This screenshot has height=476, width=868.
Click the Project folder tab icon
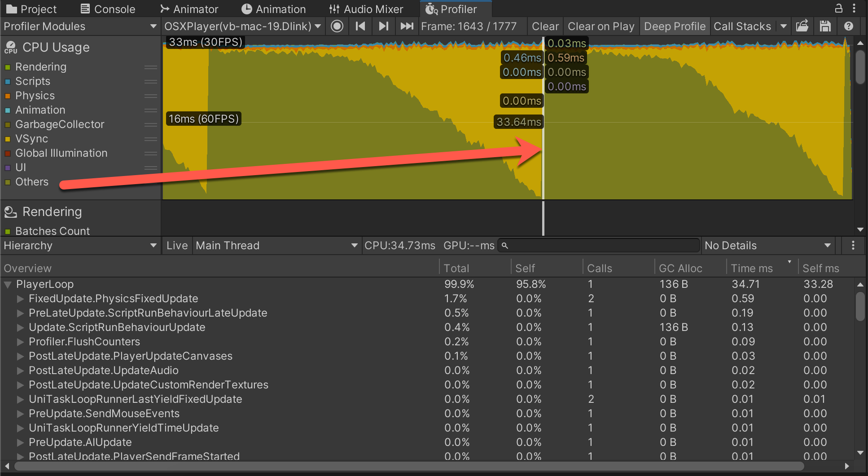pyautogui.click(x=12, y=9)
